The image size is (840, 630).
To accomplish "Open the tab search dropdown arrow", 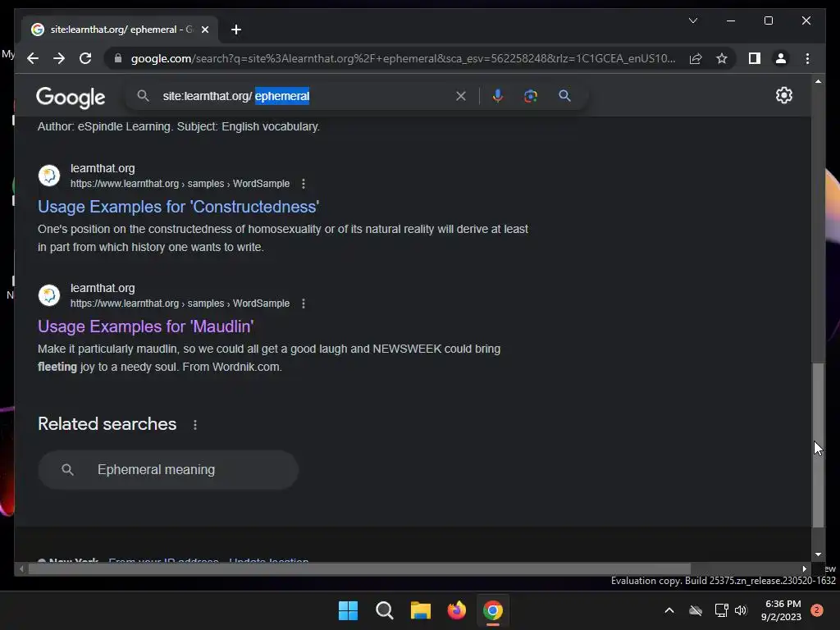I will tap(692, 21).
